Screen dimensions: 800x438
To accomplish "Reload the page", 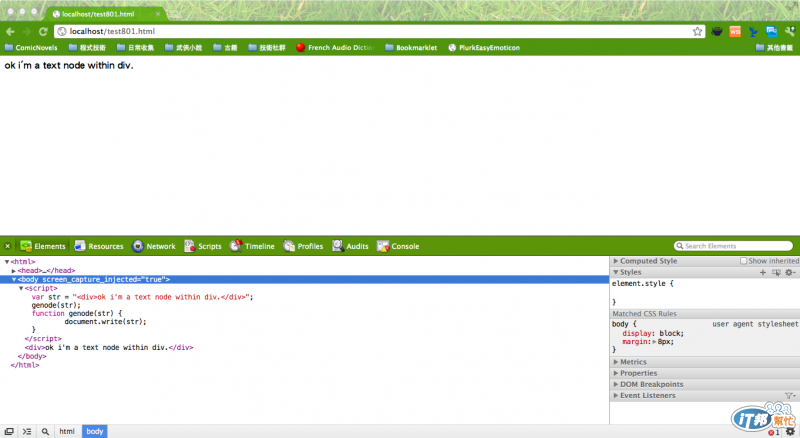I will [43, 32].
